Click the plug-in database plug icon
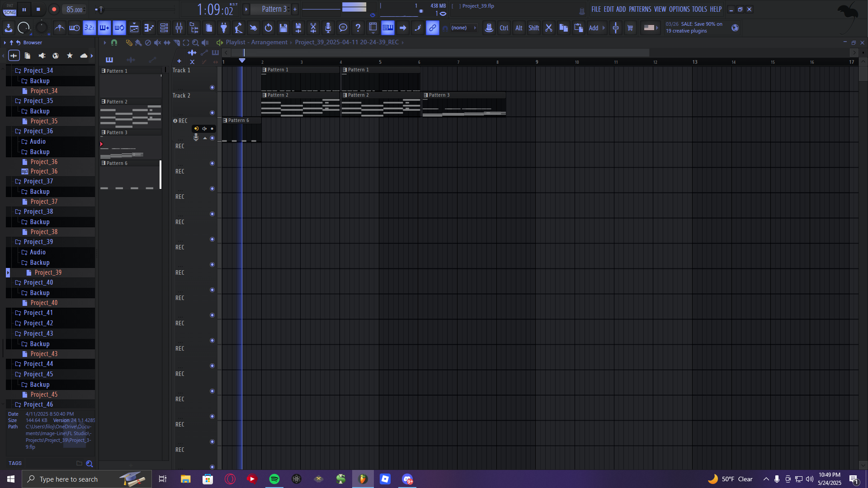This screenshot has height=488, width=868. (224, 28)
